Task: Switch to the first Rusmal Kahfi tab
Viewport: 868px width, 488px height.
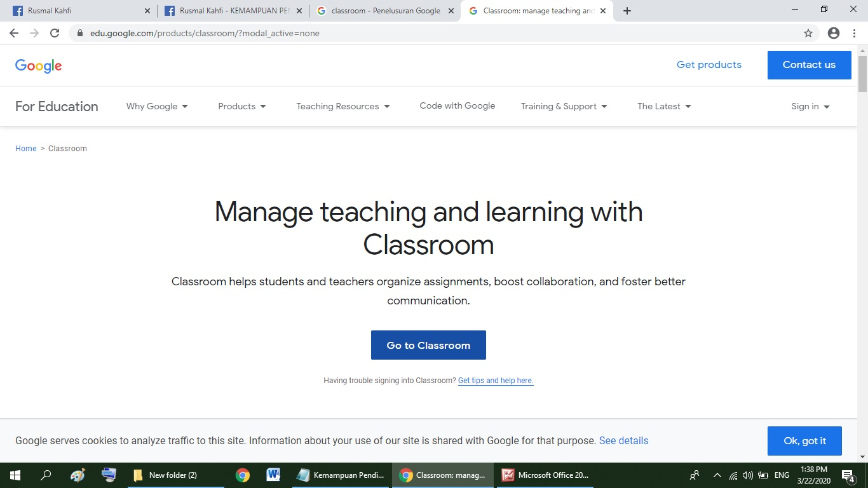Action: (80, 11)
